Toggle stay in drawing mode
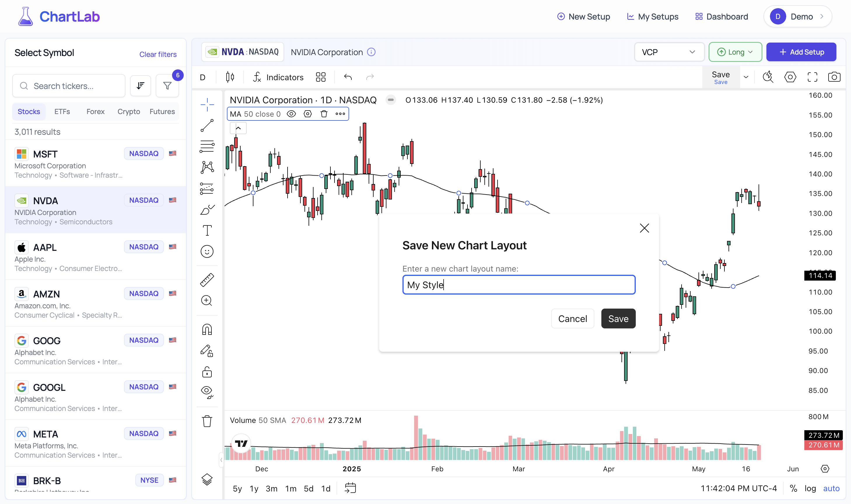Image resolution: width=851 pixels, height=504 pixels. (x=207, y=351)
